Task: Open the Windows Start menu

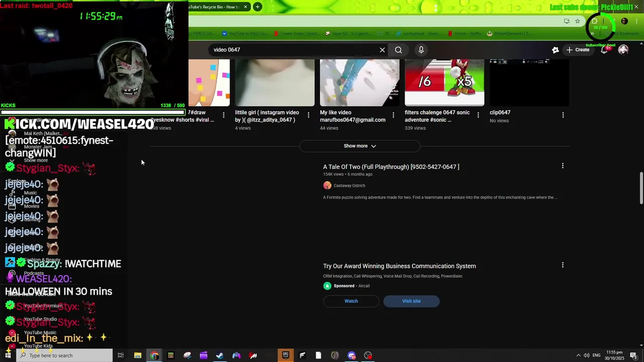Action: coord(8,355)
